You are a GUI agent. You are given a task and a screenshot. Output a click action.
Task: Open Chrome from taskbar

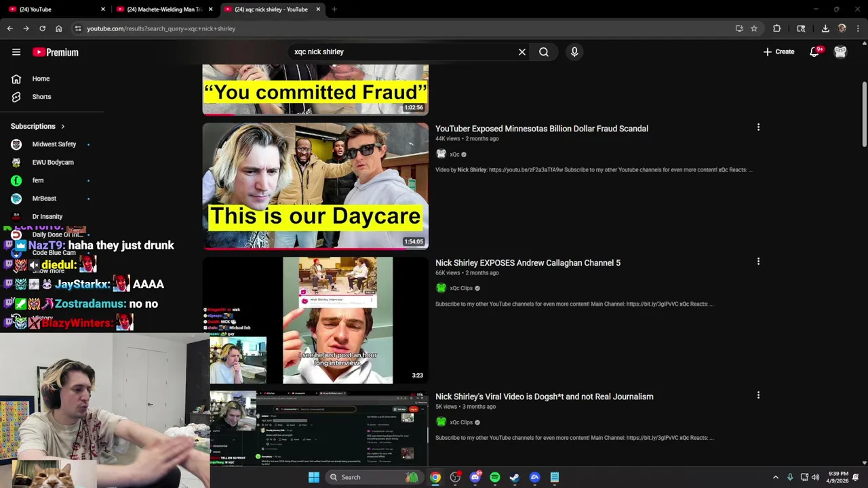(x=435, y=477)
